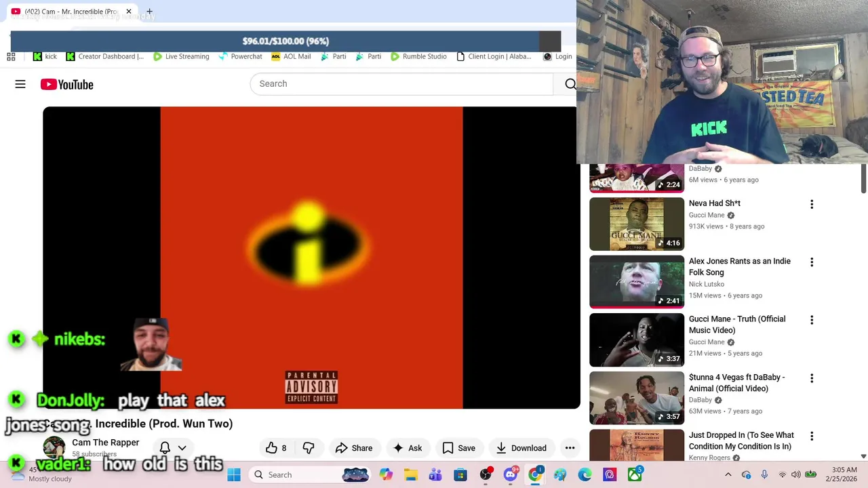Save the video to a playlist
Screen dimensions: 868x488
459,448
